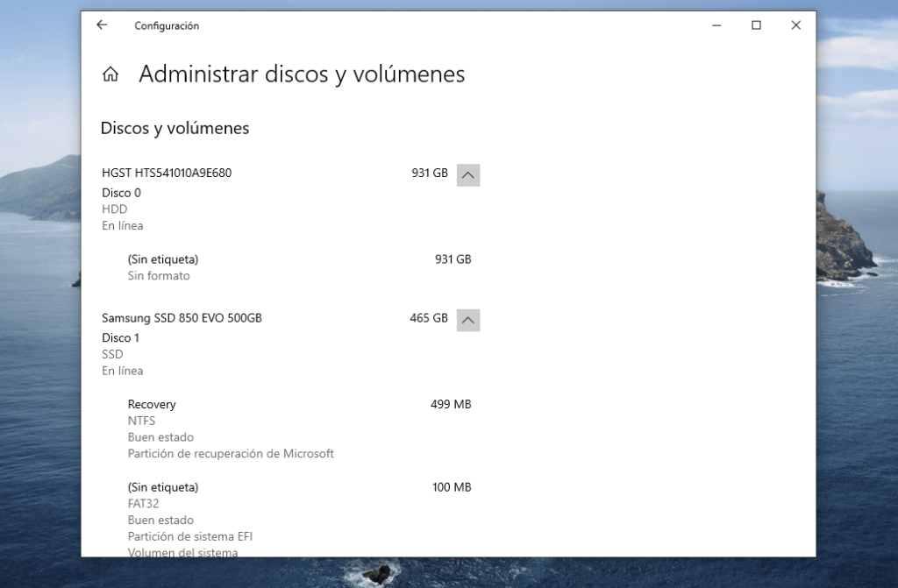The height and width of the screenshot is (588, 898).
Task: Select the Recovery partition entry
Action: pyautogui.click(x=153, y=404)
